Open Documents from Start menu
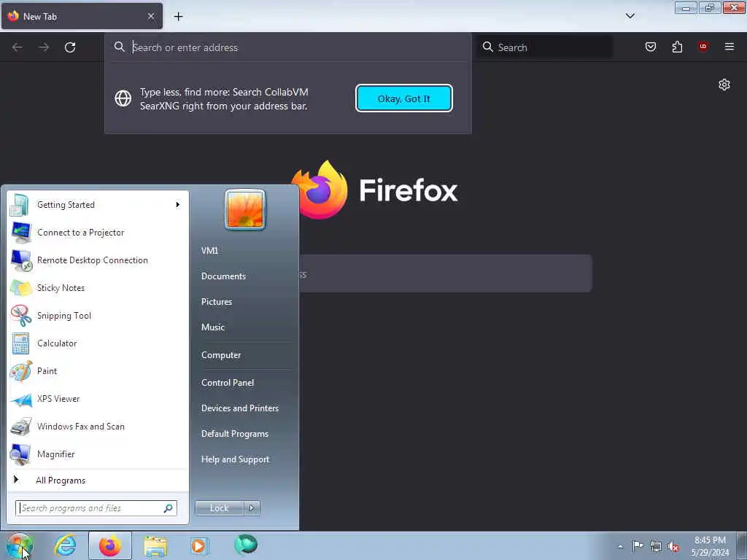The height and width of the screenshot is (560, 747). pos(223,276)
